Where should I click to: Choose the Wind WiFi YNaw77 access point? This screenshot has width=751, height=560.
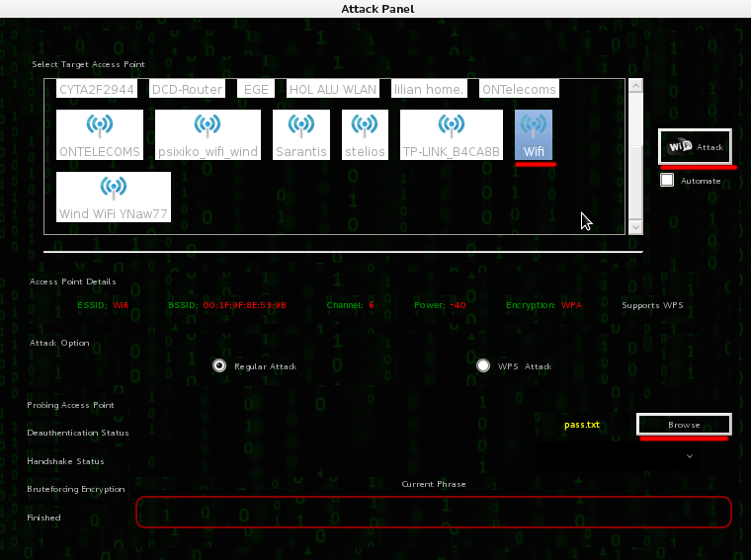click(x=114, y=197)
